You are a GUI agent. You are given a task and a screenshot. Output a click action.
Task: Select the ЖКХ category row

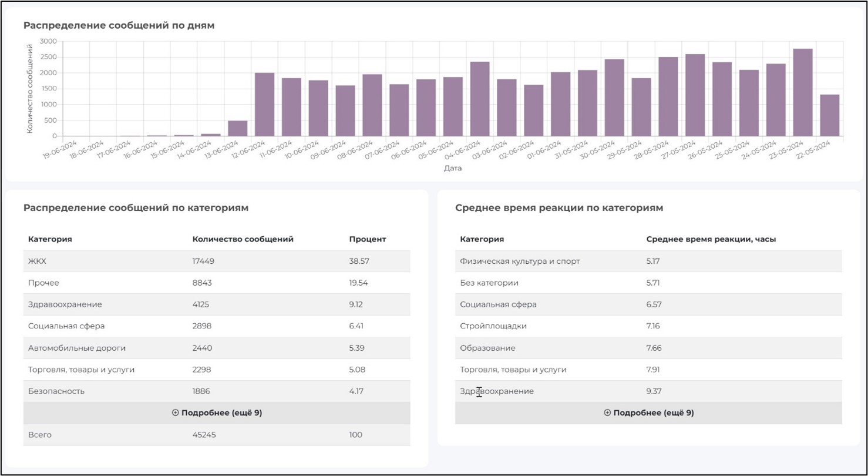[217, 261]
